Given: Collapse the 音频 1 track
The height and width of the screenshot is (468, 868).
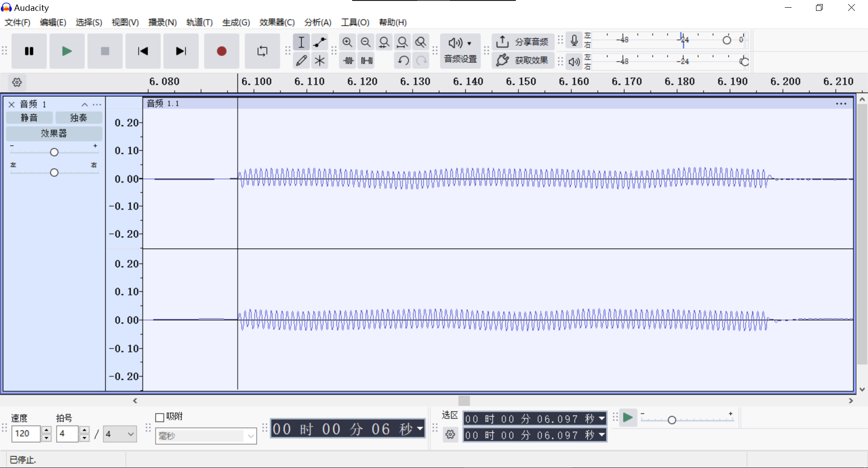Looking at the screenshot, I should pyautogui.click(x=85, y=104).
